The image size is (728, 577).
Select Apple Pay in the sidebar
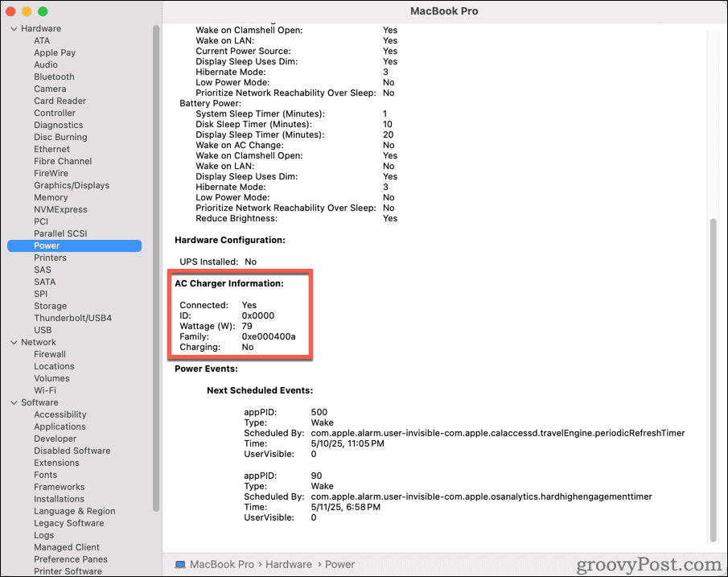55,53
